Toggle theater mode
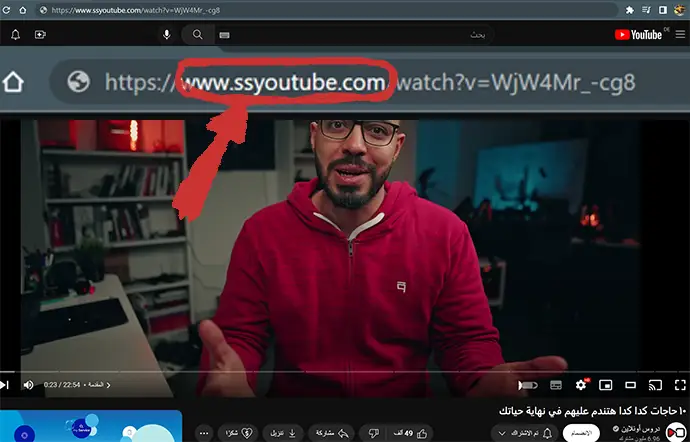Screen dimensions: 690x442 point(631,385)
